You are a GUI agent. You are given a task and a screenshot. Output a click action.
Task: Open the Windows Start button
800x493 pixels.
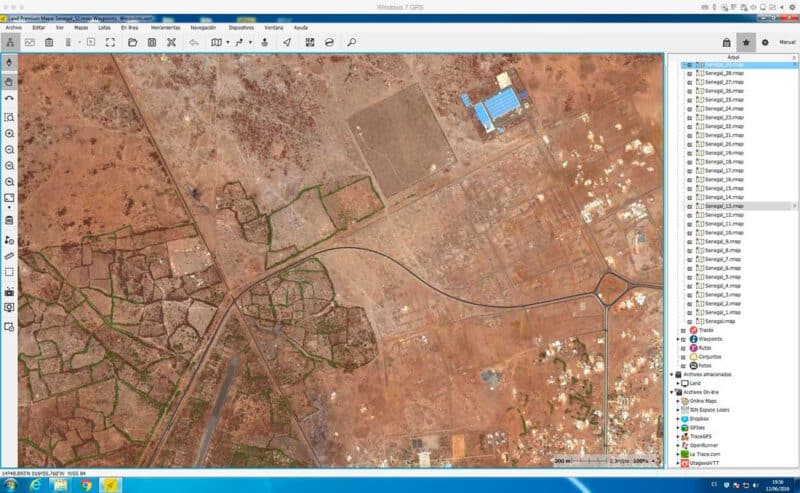(x=10, y=485)
